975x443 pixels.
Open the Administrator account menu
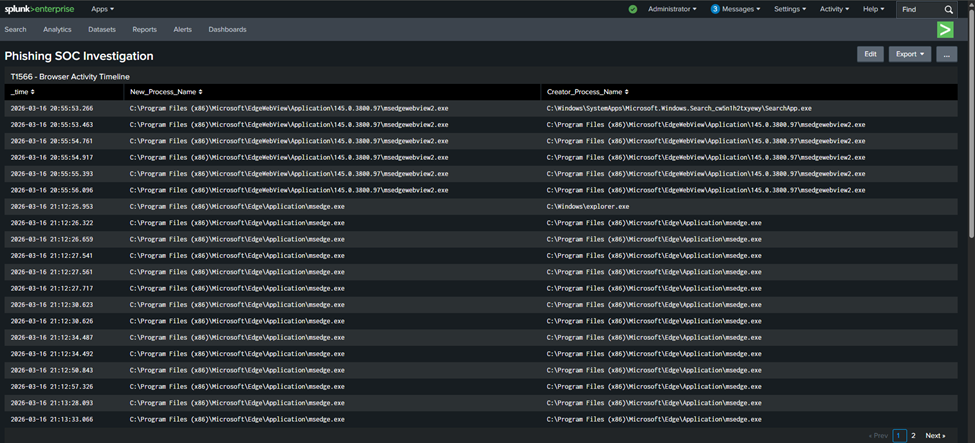pyautogui.click(x=672, y=9)
